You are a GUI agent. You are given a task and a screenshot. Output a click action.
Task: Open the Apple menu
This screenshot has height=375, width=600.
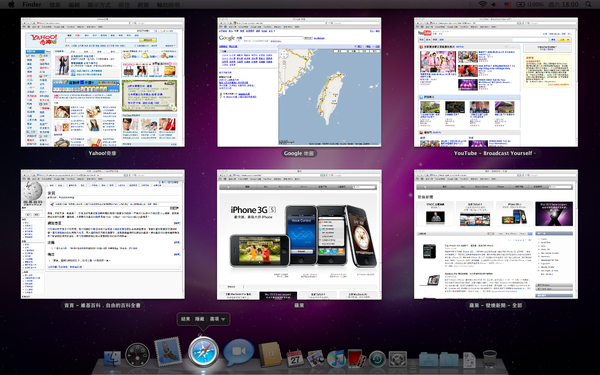click(11, 4)
